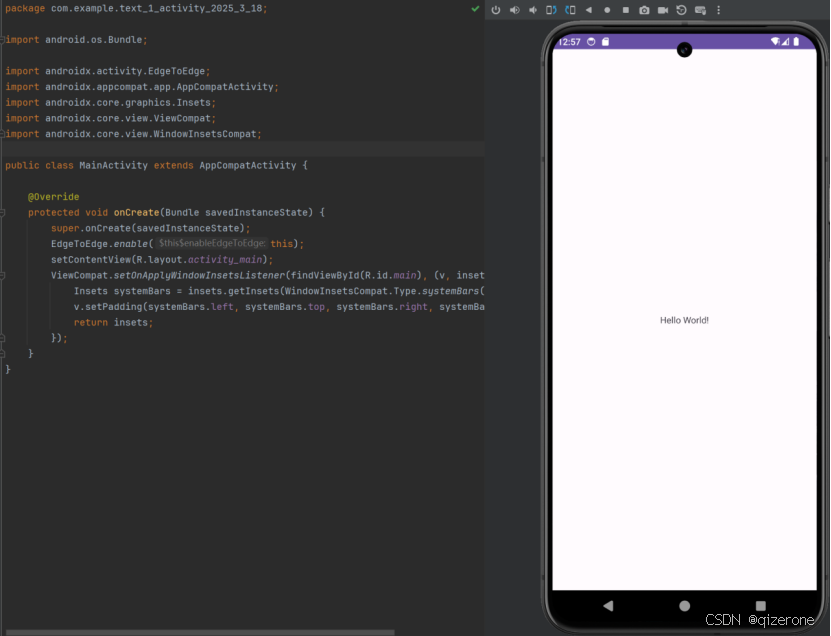The image size is (831, 636).
Task: Open emulator Snapshots via the clock-arrow icon
Action: [682, 10]
